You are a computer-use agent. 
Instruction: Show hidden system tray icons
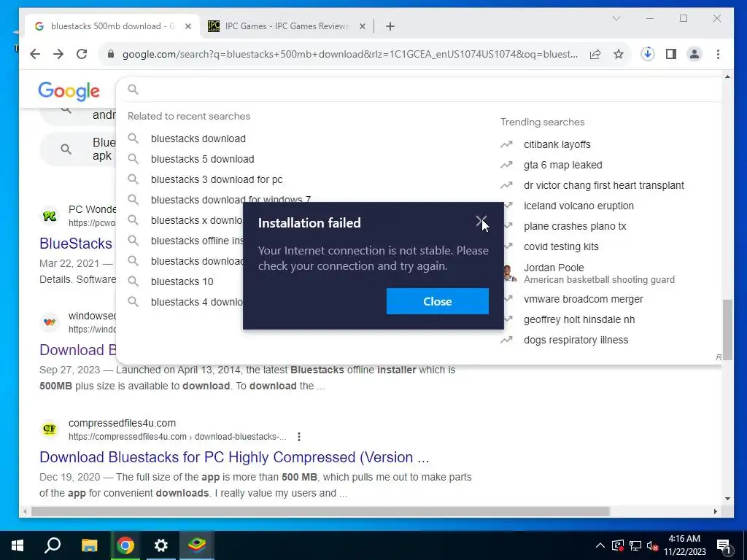pyautogui.click(x=600, y=545)
